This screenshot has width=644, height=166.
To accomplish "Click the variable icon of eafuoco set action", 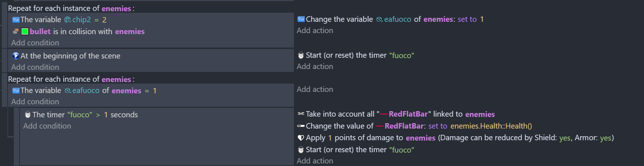I will 301,19.
